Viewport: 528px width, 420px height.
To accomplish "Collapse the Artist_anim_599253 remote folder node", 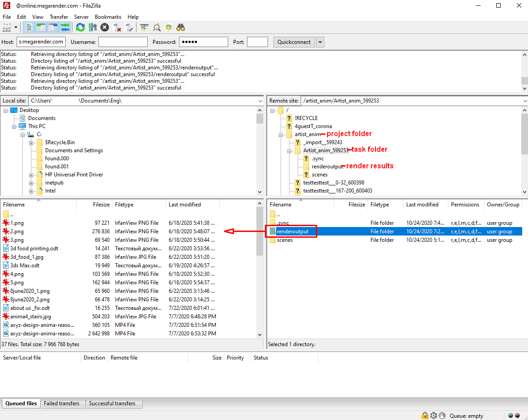I will [x=289, y=151].
